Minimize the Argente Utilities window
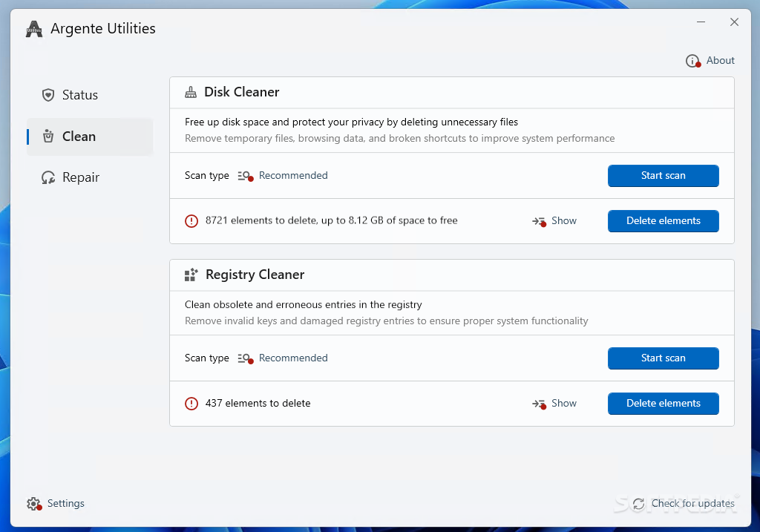The height and width of the screenshot is (532, 760). (701, 22)
